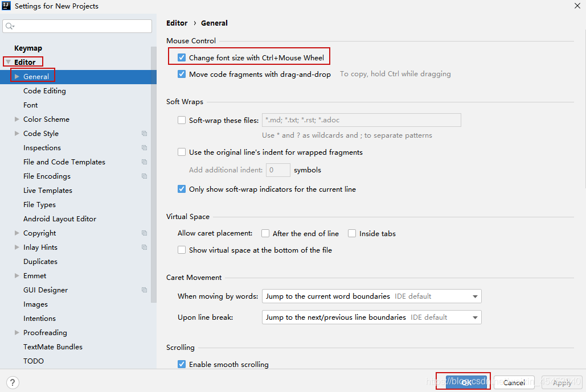Toggle Change font size with Ctrl+Mouse Wheel
Screen dimensions: 586x392
pos(182,57)
